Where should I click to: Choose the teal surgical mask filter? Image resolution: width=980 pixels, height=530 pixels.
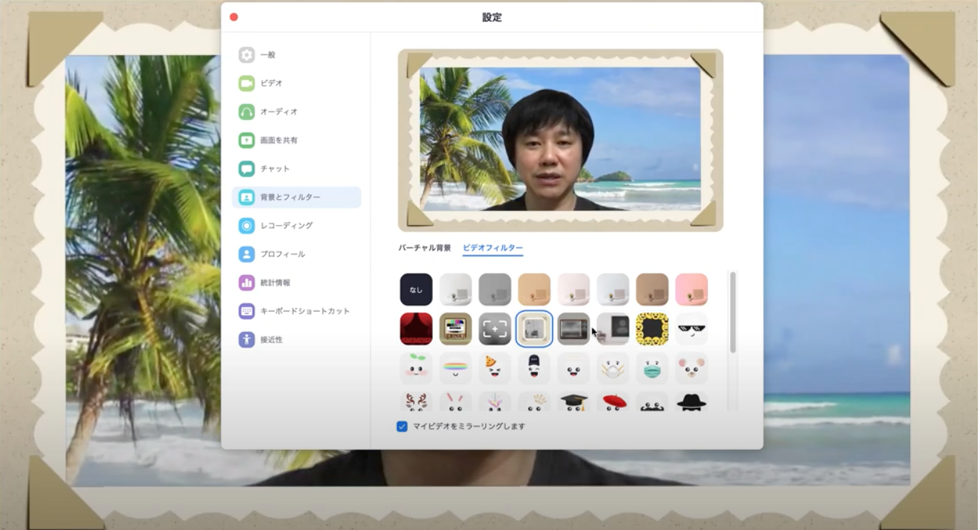652,369
